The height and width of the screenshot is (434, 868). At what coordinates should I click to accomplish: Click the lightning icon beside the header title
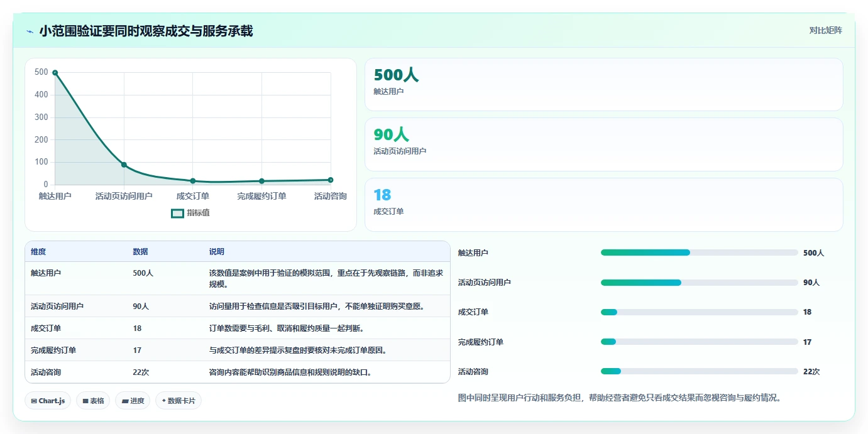30,31
